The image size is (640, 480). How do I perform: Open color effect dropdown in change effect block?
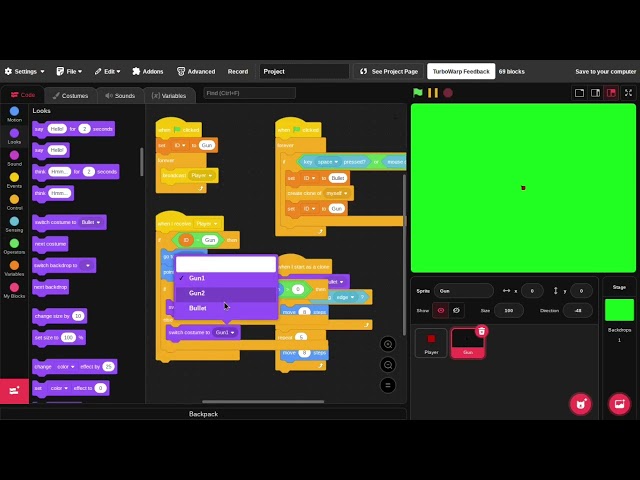pos(66,367)
